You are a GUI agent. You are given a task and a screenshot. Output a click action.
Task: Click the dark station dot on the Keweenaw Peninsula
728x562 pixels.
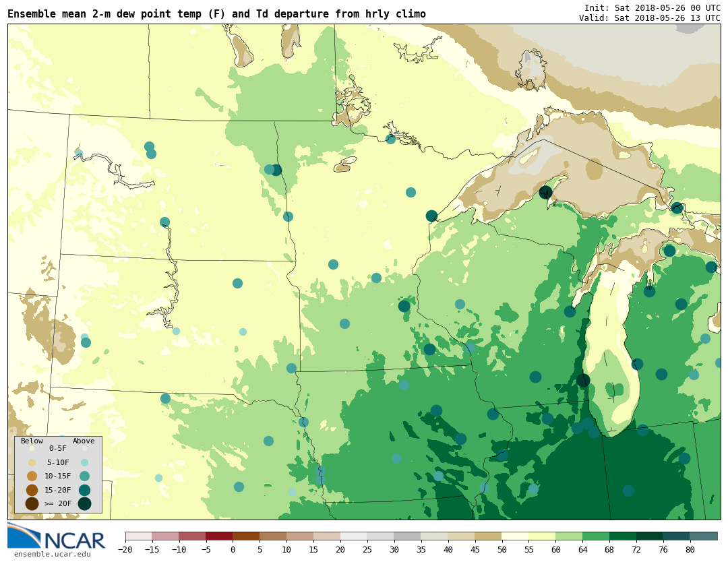[545, 192]
